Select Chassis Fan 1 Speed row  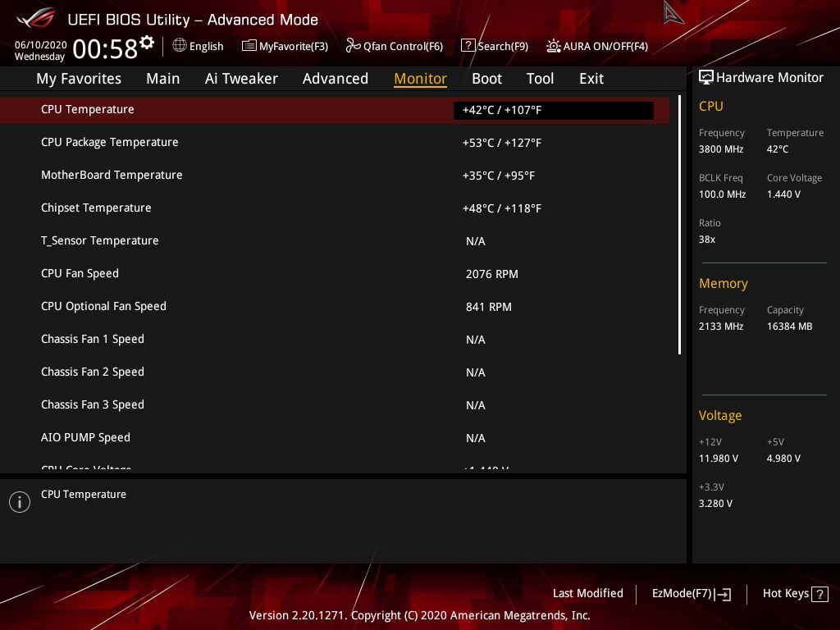click(335, 339)
